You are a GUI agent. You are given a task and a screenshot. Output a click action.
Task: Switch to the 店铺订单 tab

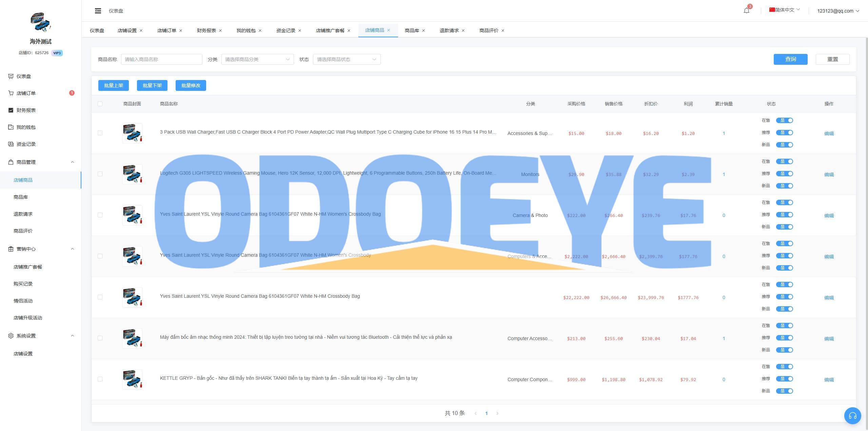coord(166,31)
